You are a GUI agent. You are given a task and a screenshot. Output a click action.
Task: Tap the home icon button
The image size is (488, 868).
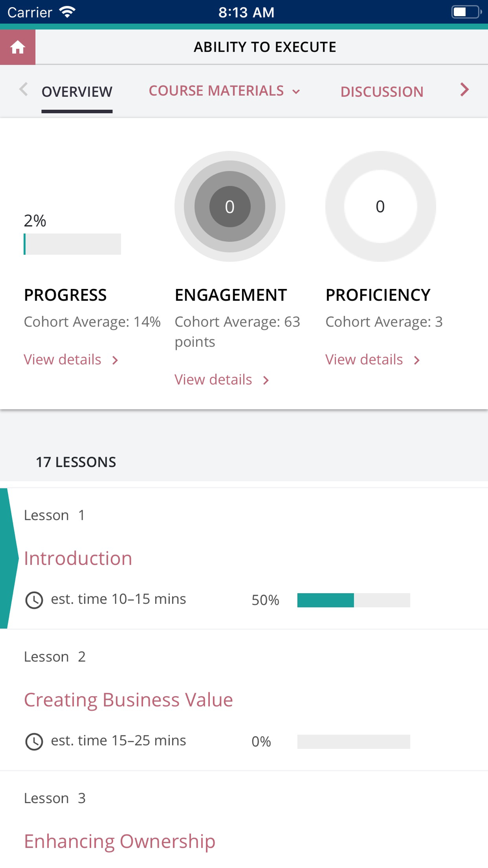[18, 47]
